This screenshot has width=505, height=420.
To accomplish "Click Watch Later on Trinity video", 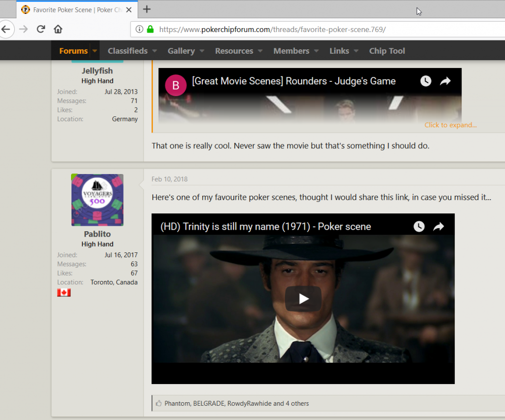I will click(x=419, y=226).
